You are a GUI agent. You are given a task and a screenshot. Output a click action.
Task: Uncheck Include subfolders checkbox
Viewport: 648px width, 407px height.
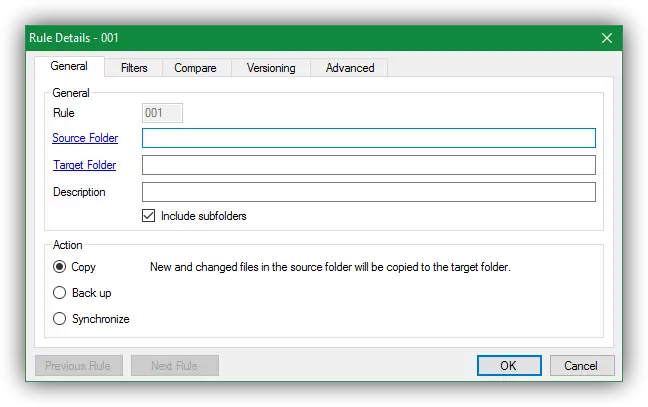coord(148,216)
